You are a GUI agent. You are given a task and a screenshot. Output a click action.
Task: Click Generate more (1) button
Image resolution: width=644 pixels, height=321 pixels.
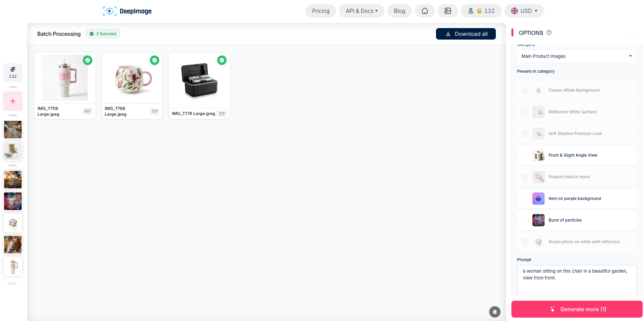577,309
